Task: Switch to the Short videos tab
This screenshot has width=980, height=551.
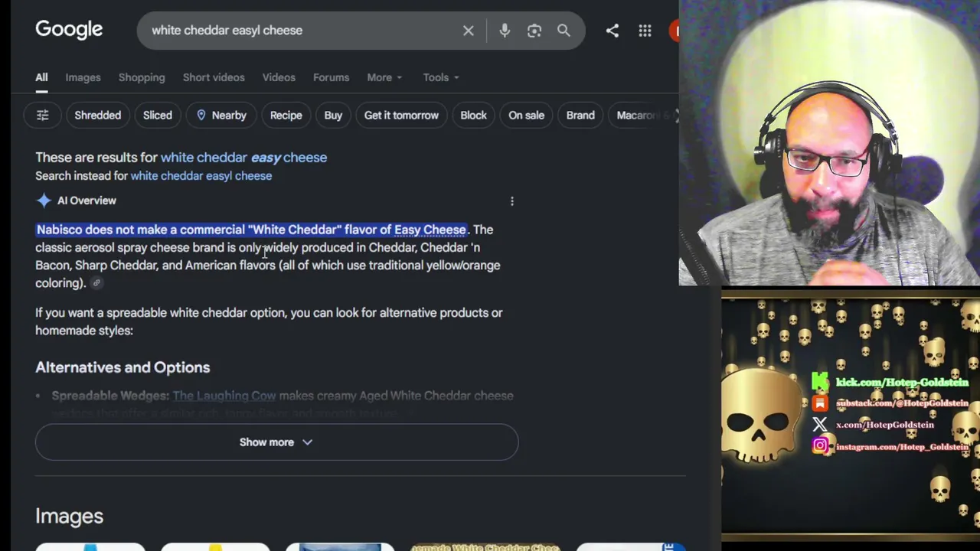Action: pyautogui.click(x=214, y=77)
